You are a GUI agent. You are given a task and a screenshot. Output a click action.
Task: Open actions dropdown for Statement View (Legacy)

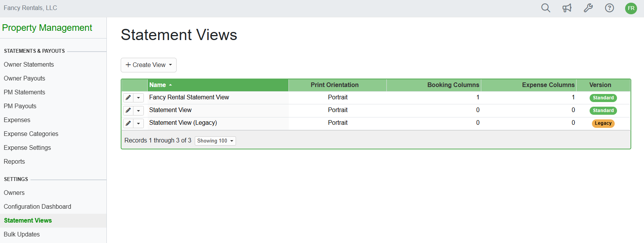click(138, 123)
